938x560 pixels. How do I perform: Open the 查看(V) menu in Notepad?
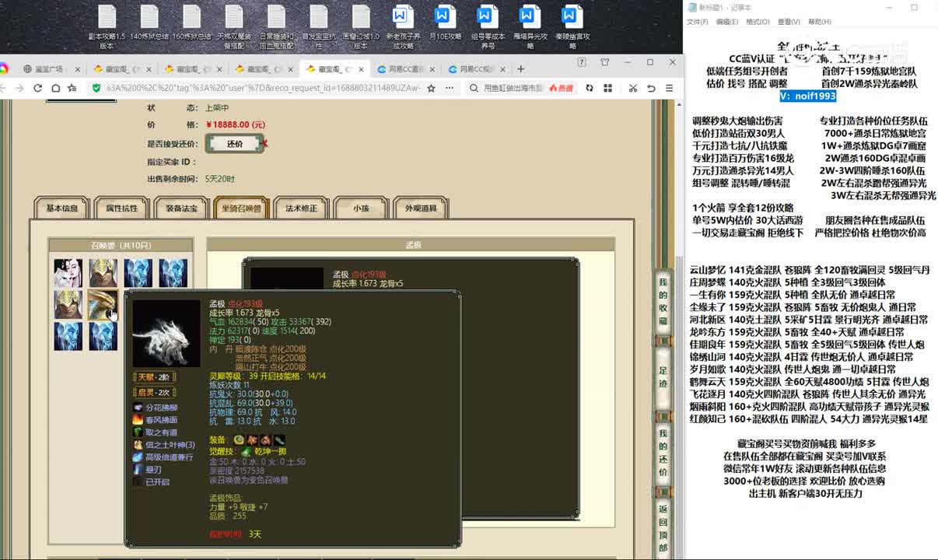(789, 22)
